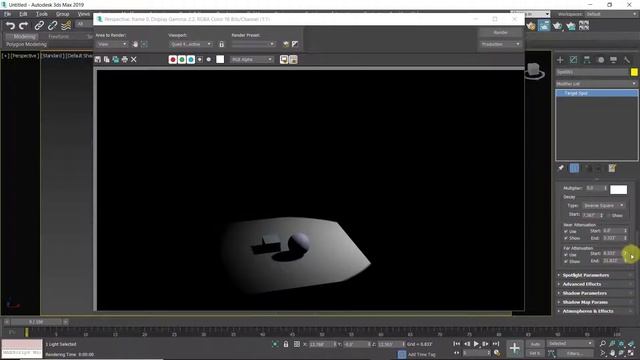Open the Decay Type dropdown

pyautogui.click(x=603, y=205)
